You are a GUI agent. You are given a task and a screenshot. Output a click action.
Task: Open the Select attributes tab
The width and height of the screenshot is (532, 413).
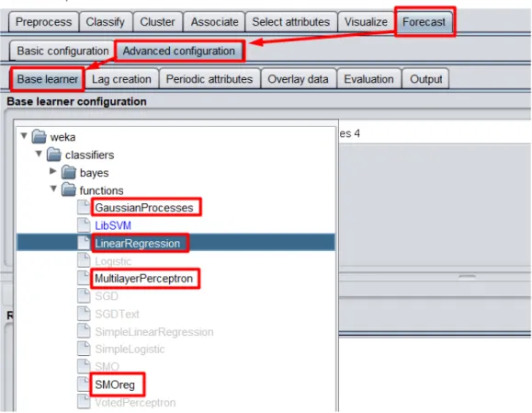(290, 22)
